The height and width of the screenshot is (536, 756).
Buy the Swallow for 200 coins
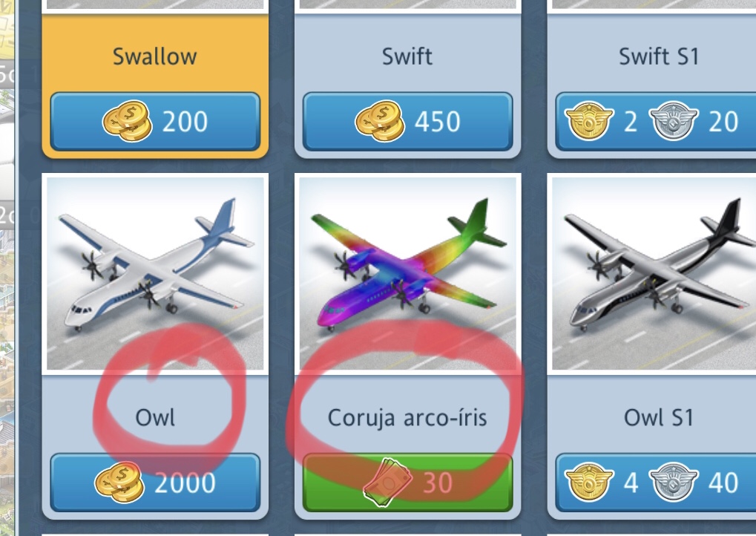click(x=155, y=122)
